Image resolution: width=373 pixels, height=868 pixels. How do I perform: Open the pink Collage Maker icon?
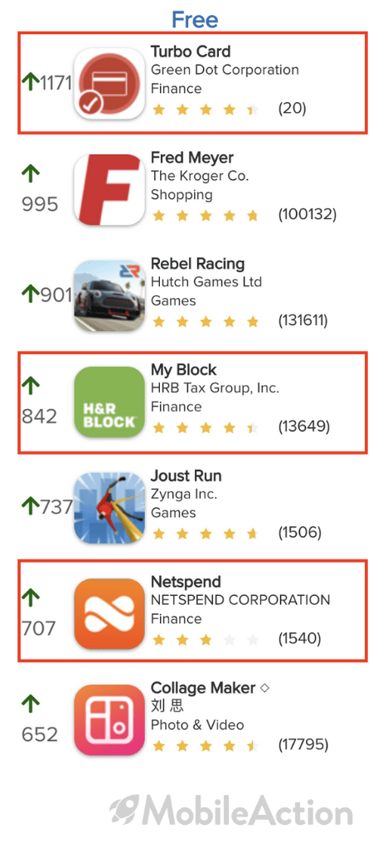[109, 720]
